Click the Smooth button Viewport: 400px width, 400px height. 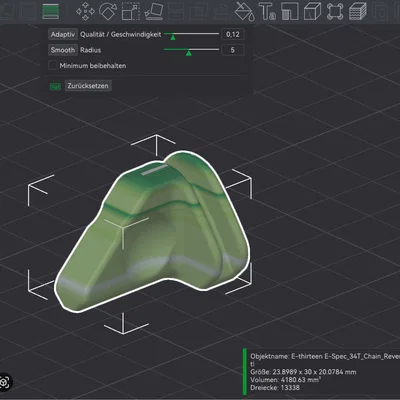(x=63, y=50)
